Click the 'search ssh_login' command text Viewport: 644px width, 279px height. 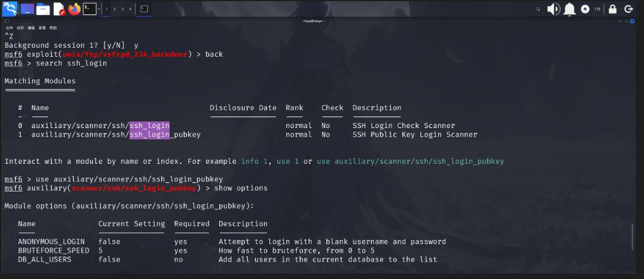71,63
